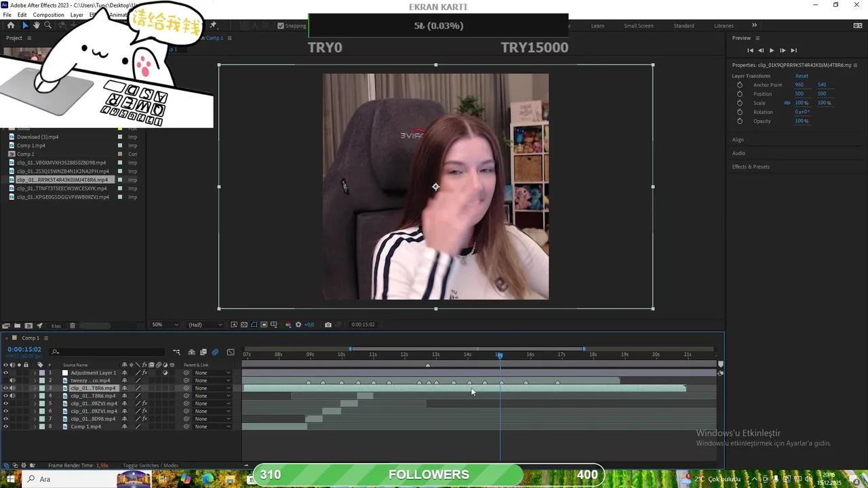868x488 pixels.
Task: Expand the Audio panel
Action: 738,153
